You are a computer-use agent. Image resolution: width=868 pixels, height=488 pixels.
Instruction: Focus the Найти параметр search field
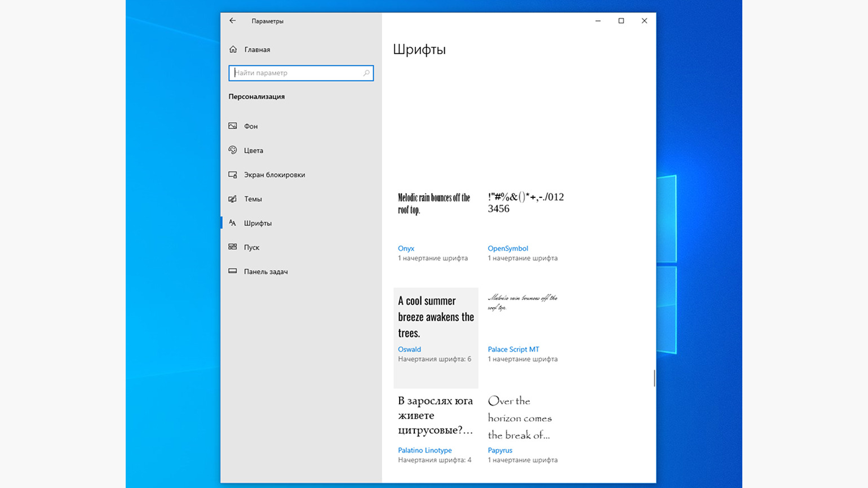296,73
